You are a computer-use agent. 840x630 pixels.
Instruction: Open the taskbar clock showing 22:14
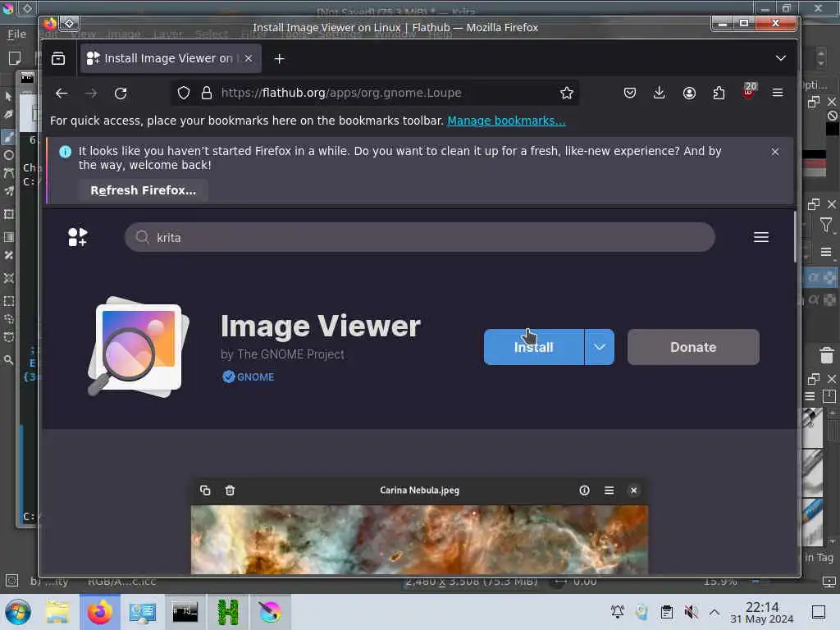pos(762,612)
